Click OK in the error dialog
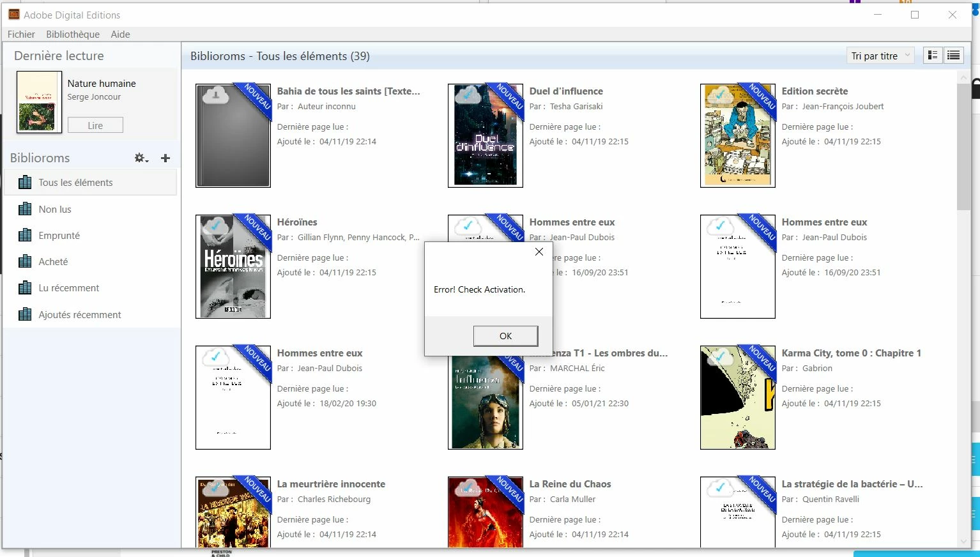Image resolution: width=980 pixels, height=557 pixels. tap(505, 336)
